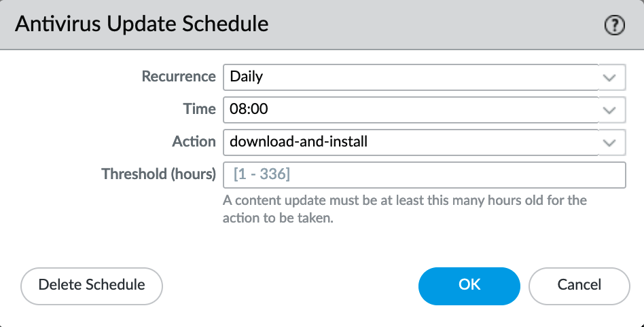The image size is (644, 327).
Task: Click the Antivirus Update Schedule title
Action: coord(141,24)
